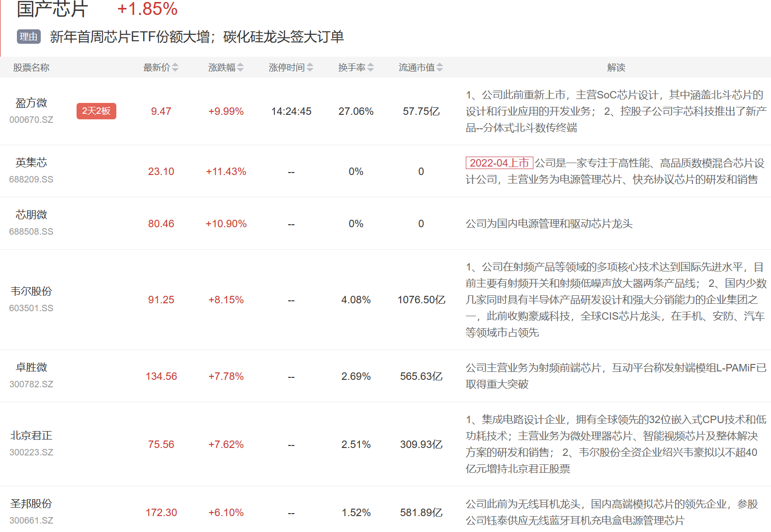This screenshot has width=771, height=532.
Task: Click turnover rate 4.08%
Action: [x=356, y=300]
